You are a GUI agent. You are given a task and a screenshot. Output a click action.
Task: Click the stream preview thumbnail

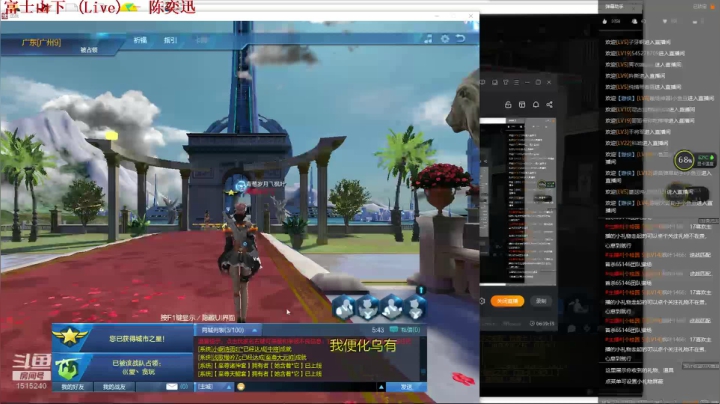pos(518,201)
